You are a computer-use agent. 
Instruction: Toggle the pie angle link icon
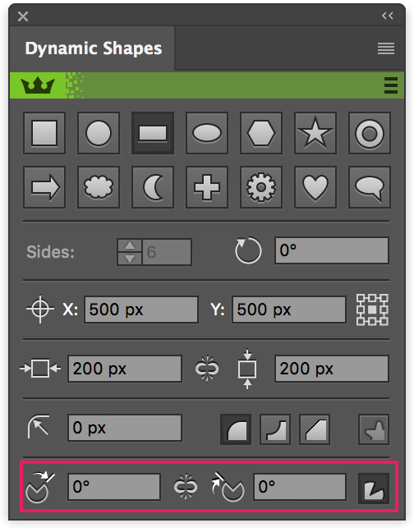click(186, 487)
